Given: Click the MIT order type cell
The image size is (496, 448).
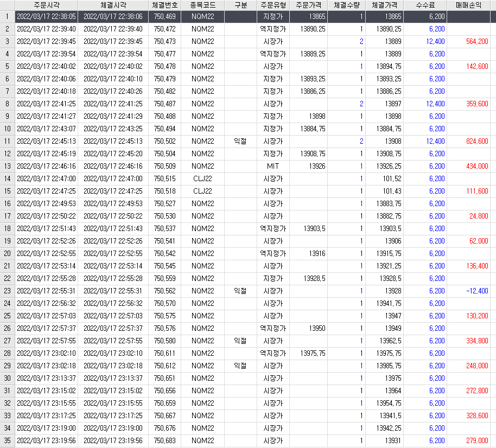Looking at the screenshot, I should (x=272, y=167).
